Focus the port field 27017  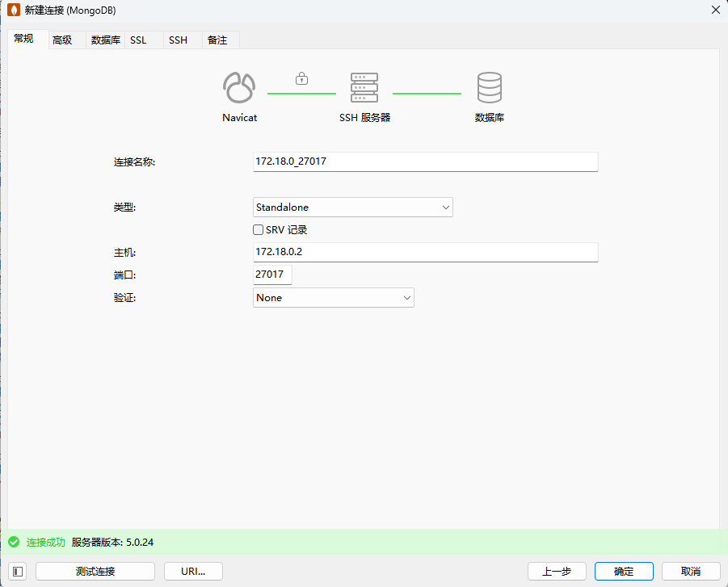coord(272,275)
